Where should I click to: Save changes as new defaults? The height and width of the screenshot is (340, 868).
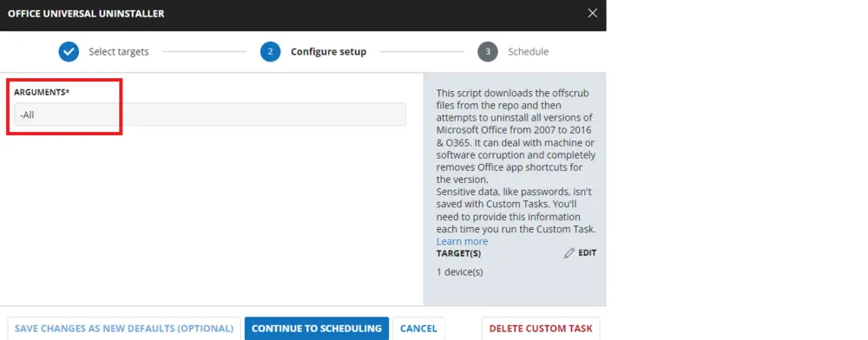pyautogui.click(x=124, y=329)
